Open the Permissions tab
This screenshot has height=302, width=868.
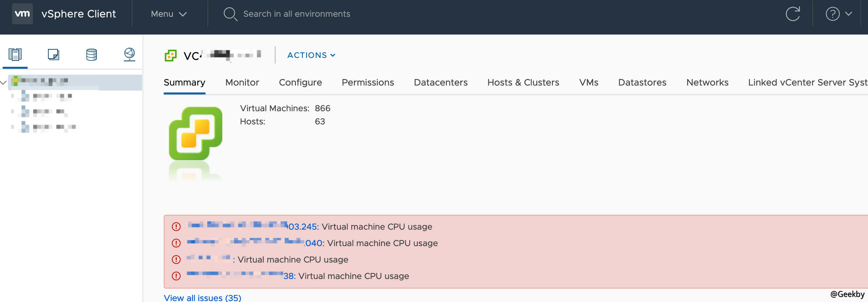pyautogui.click(x=367, y=83)
